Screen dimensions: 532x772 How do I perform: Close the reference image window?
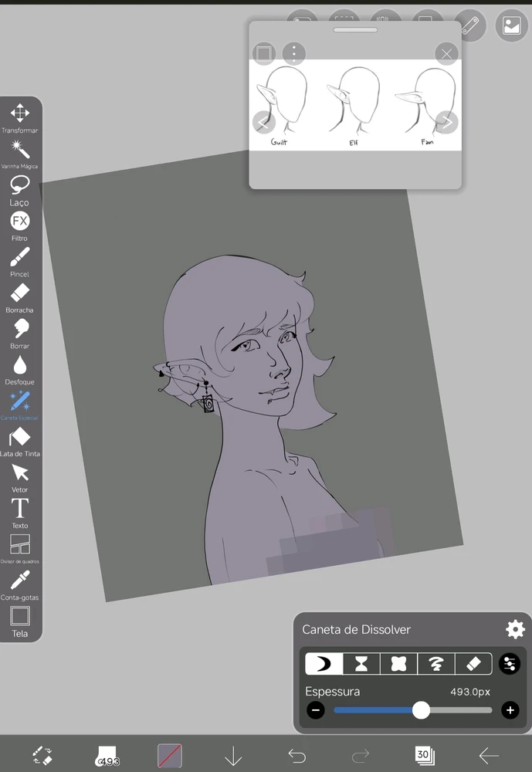coord(446,54)
